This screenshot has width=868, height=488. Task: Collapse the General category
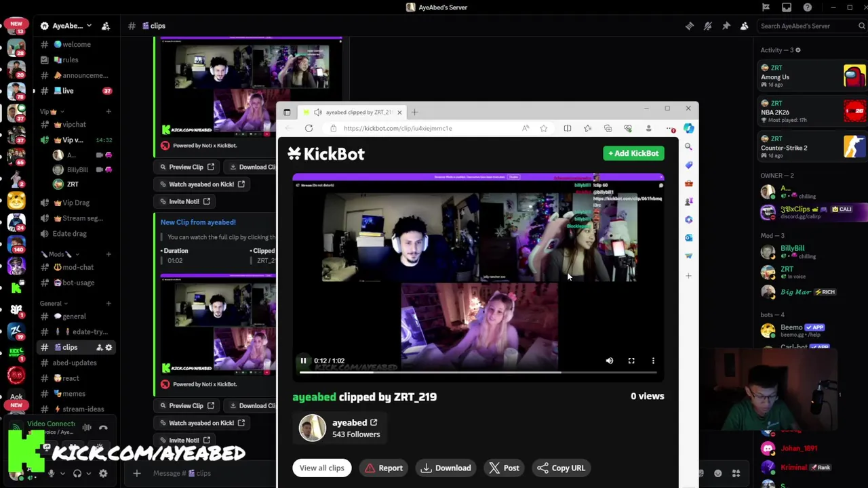[53, 303]
